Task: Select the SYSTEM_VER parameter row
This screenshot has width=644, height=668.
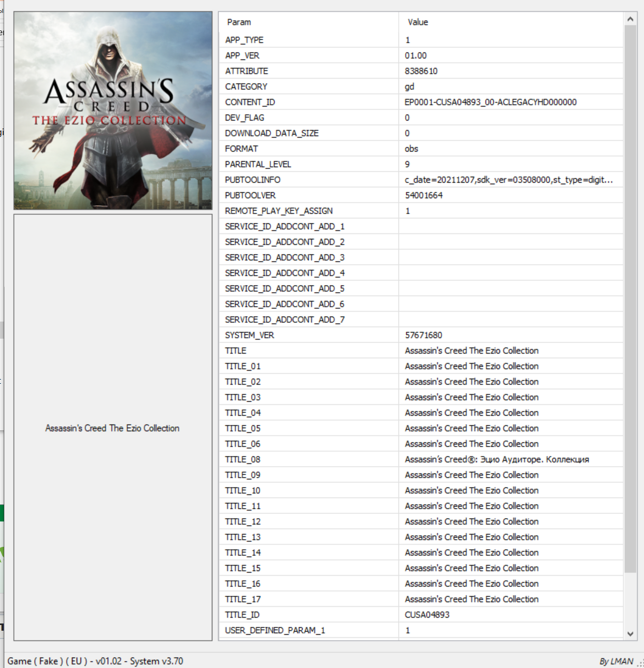Action: pos(249,335)
